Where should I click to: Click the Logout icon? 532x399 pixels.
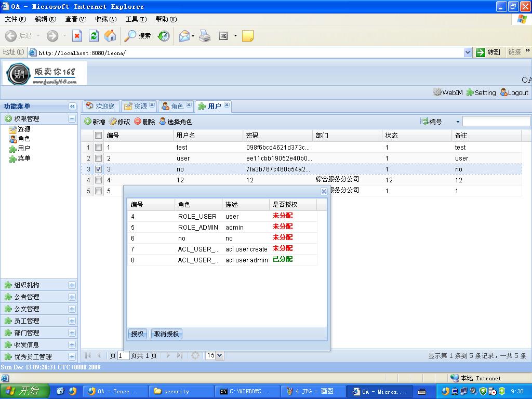[x=503, y=92]
